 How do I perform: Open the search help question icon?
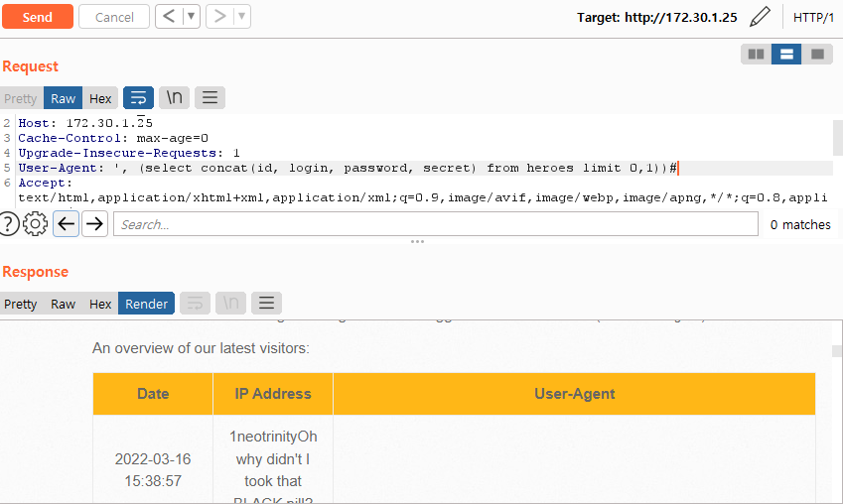pos(8,223)
